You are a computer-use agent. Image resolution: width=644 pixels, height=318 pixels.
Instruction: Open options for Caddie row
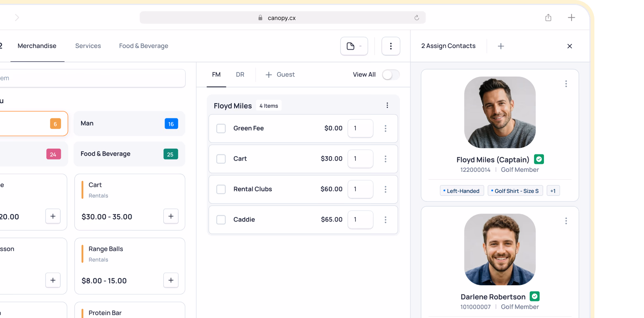tap(385, 219)
